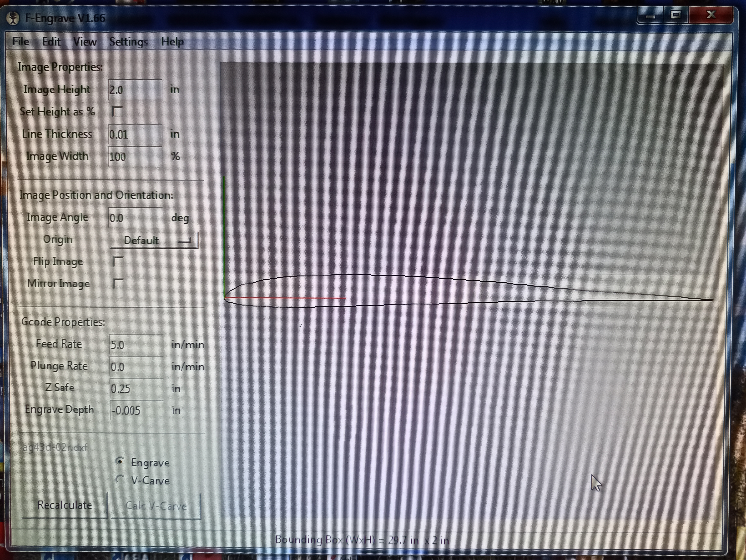Viewport: 746px width, 560px height.
Task: Click the Feed Rate input field
Action: point(136,345)
